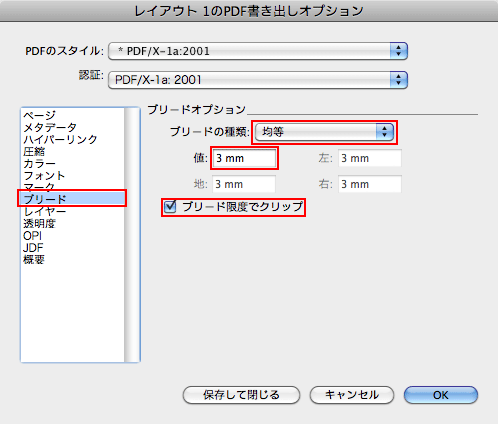Image resolution: width=498 pixels, height=424 pixels.
Task: Select ハイパーリンク in the options list
Action: click(60, 139)
